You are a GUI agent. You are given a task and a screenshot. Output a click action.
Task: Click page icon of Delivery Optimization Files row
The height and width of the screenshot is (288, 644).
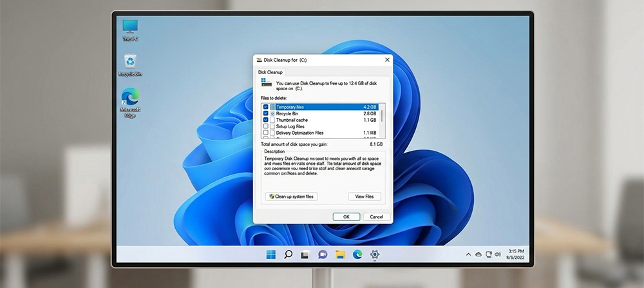272,133
